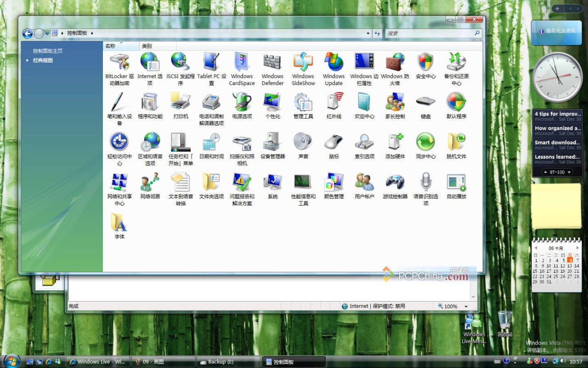Open 添加硬件 icon
This screenshot has height=368, width=588.
click(x=395, y=142)
